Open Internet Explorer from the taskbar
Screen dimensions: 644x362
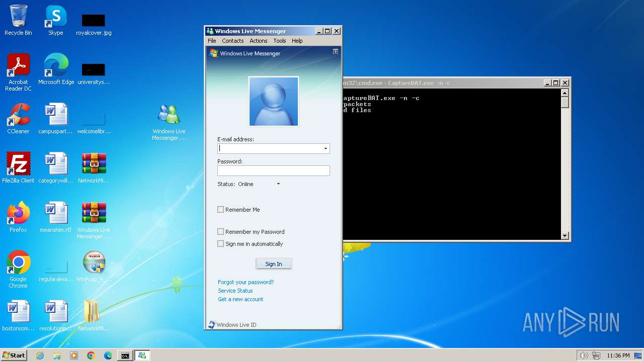click(40, 355)
